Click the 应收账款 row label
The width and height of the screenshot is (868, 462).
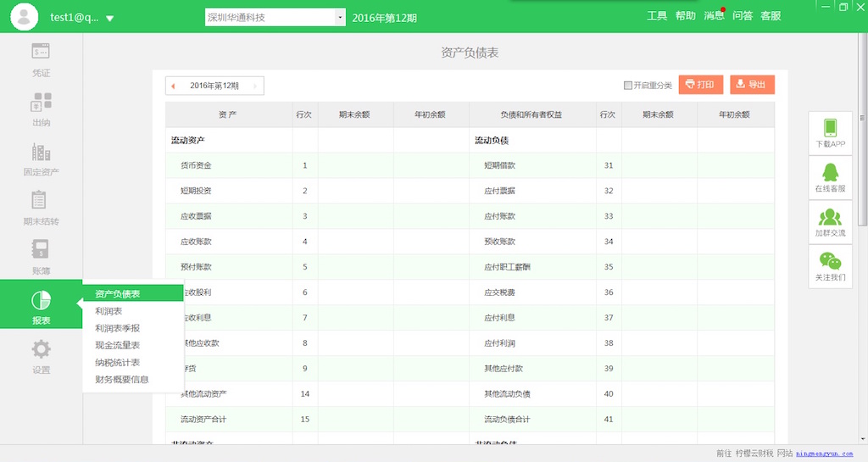click(196, 242)
